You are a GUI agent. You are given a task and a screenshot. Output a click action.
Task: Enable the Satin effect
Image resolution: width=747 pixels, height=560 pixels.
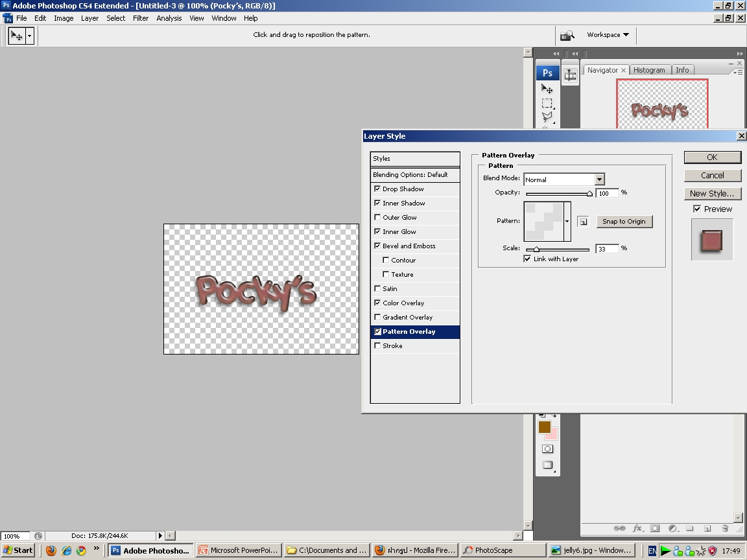(x=377, y=289)
